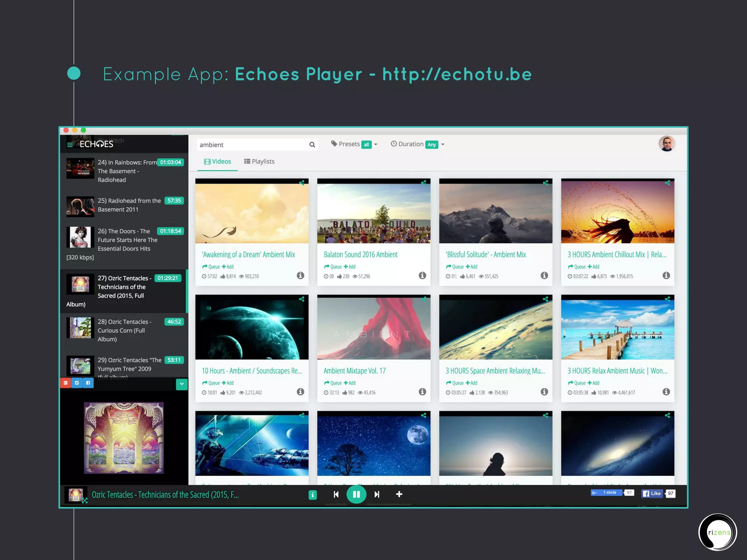
Task: Select Ozric Tentacles Technicians of the Sacred
Action: click(124, 291)
